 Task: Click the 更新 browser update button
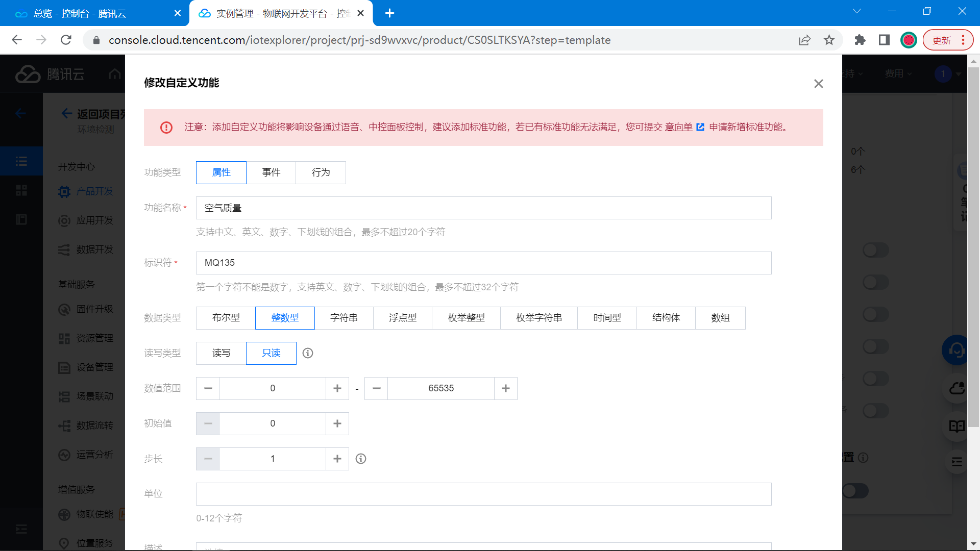point(942,40)
